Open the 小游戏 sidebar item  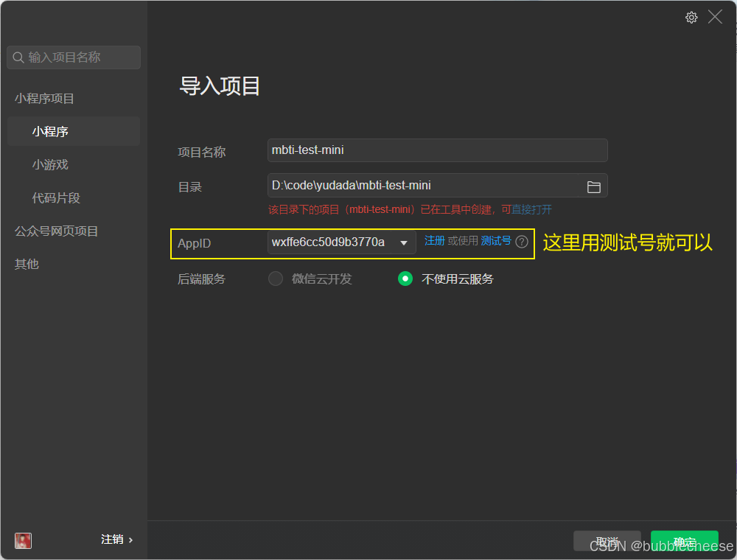coord(50,165)
